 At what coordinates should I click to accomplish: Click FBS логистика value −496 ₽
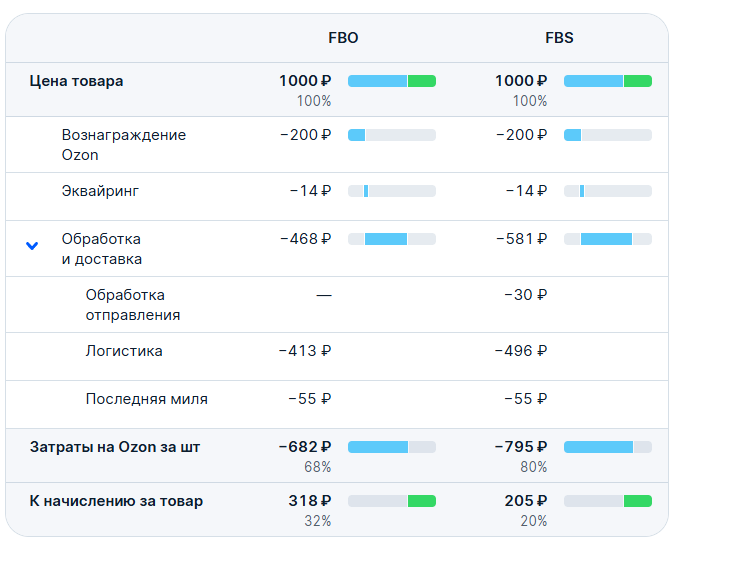click(521, 351)
